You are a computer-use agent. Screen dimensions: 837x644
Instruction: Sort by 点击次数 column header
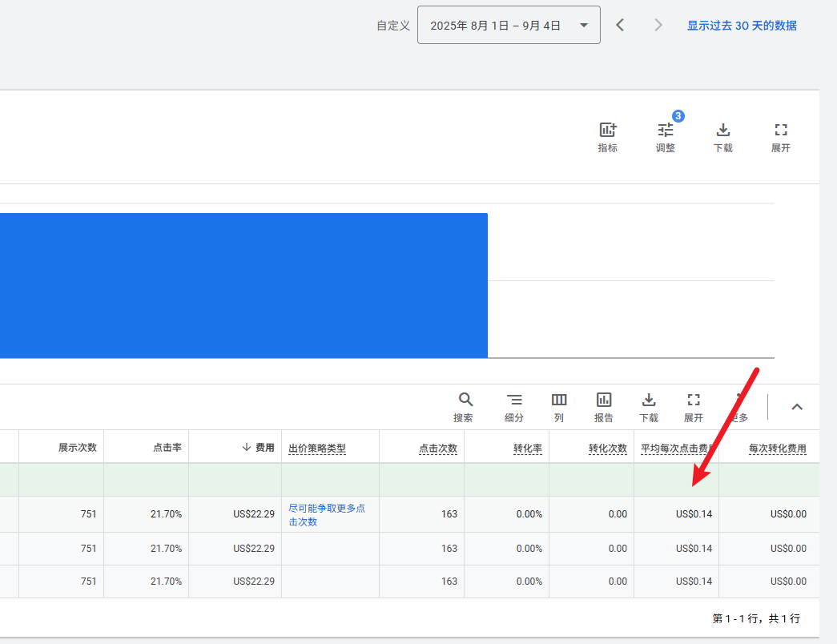tap(438, 449)
